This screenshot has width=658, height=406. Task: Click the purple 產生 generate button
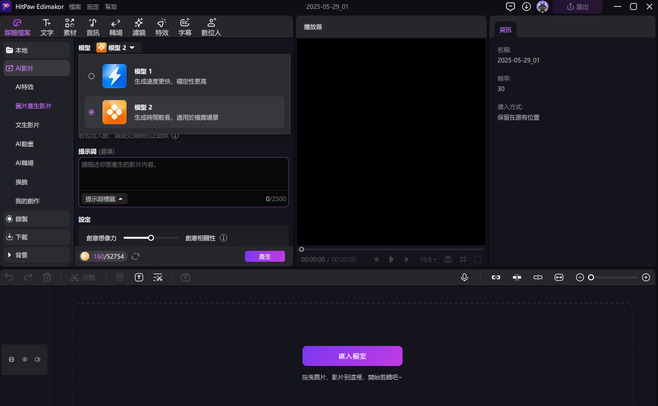pos(265,257)
